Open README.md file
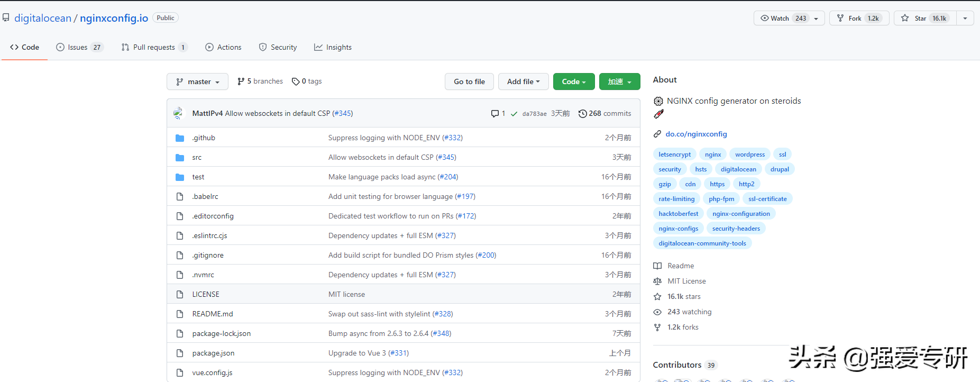 tap(213, 314)
